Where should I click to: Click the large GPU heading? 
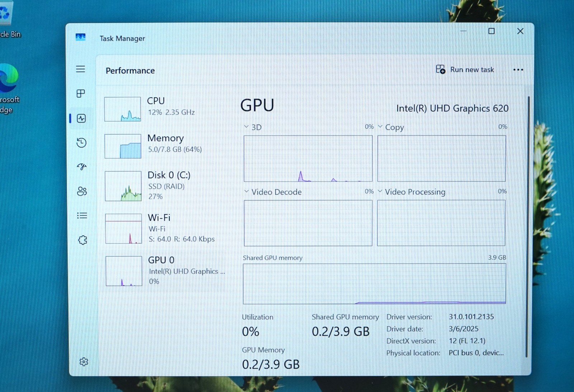tap(257, 105)
